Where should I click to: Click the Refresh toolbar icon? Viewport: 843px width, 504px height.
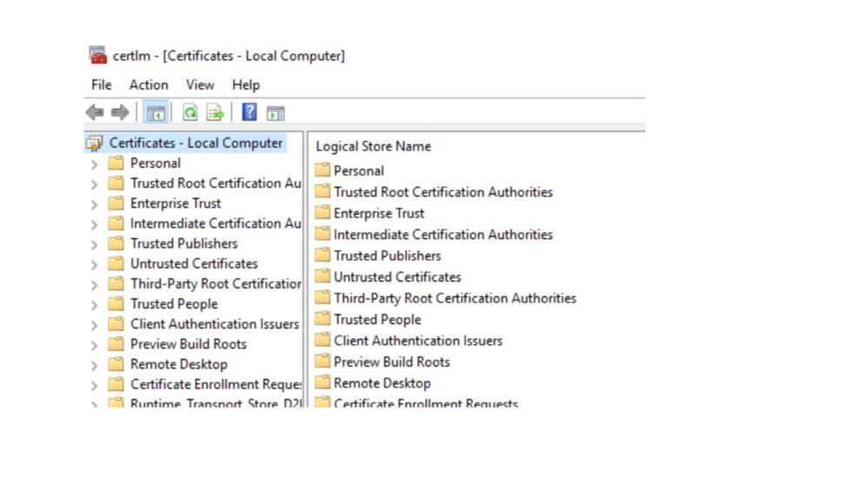[x=189, y=112]
